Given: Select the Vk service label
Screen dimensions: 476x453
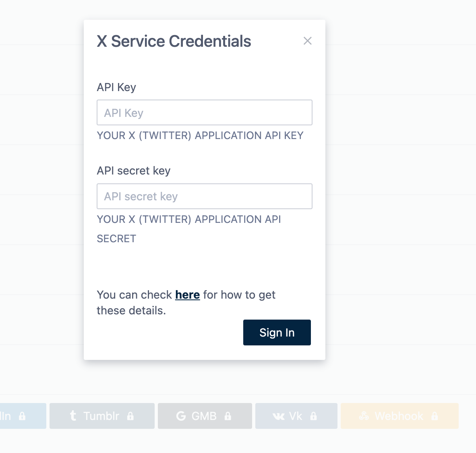Looking at the screenshot, I should pos(296,416).
